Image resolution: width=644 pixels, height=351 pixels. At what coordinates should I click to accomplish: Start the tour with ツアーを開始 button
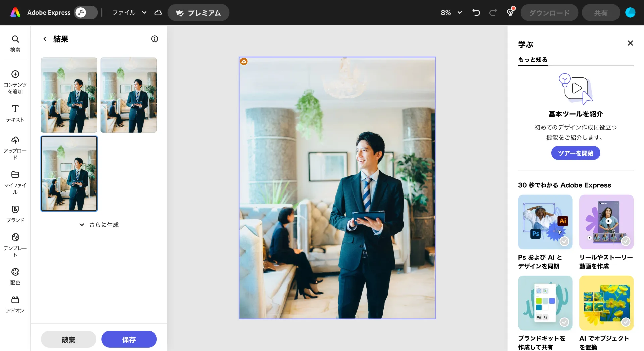click(x=575, y=153)
